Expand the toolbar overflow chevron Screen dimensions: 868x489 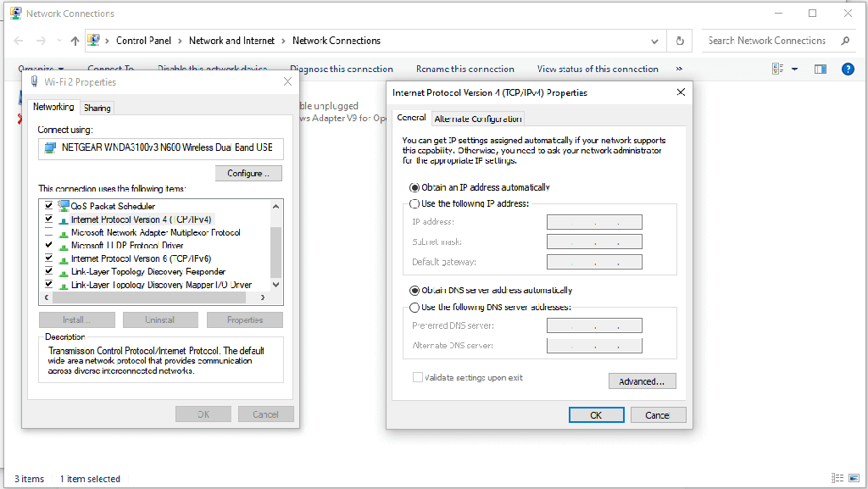[x=679, y=69]
